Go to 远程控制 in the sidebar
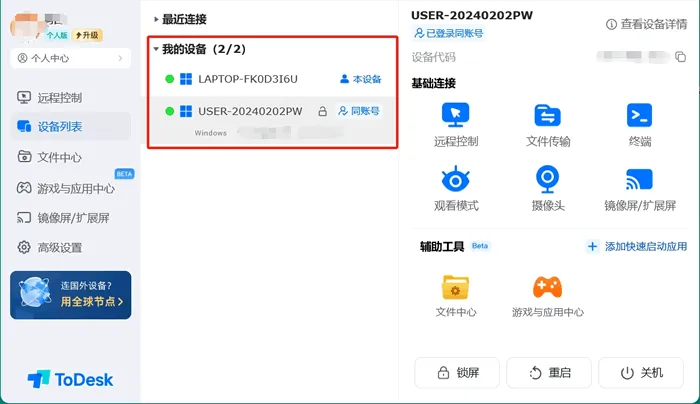The height and width of the screenshot is (404, 700). point(71,98)
